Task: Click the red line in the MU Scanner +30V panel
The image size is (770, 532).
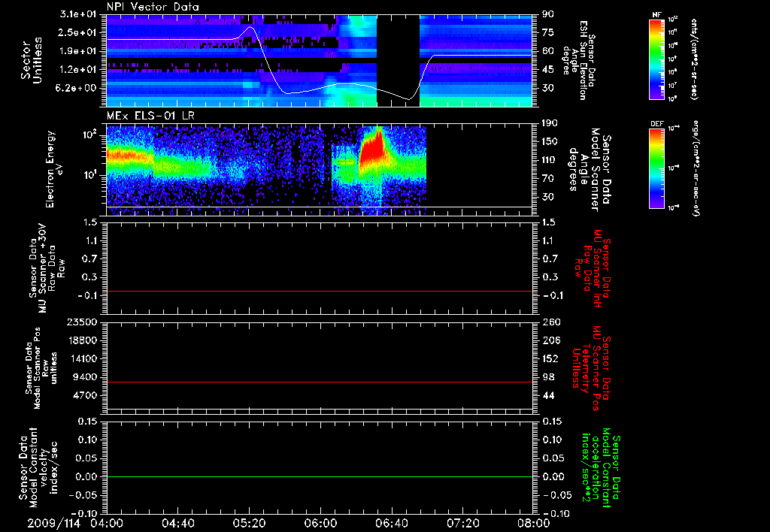Action: pyautogui.click(x=319, y=291)
